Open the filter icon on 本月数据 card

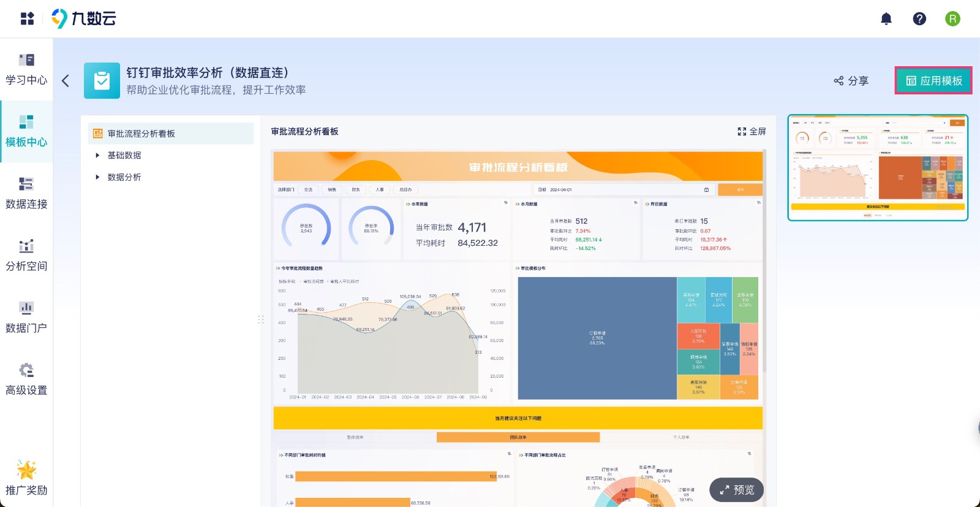tap(636, 202)
